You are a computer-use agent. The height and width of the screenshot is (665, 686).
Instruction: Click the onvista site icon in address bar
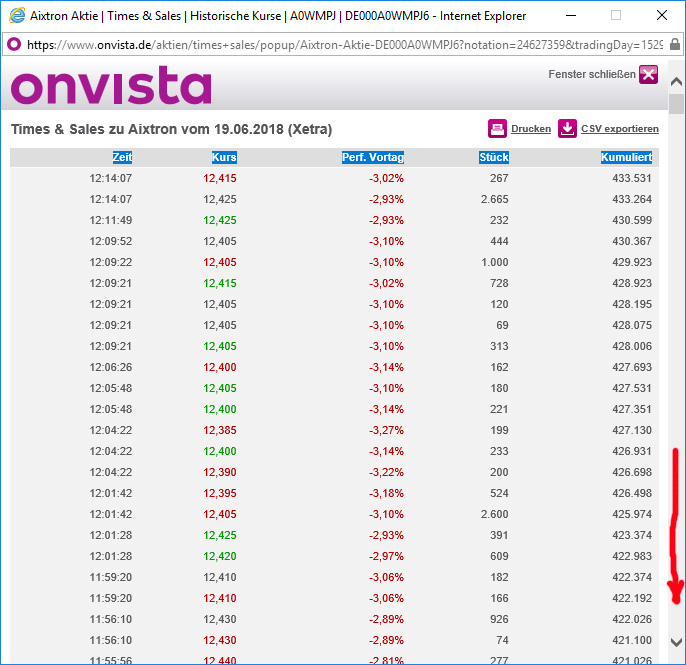[14, 44]
